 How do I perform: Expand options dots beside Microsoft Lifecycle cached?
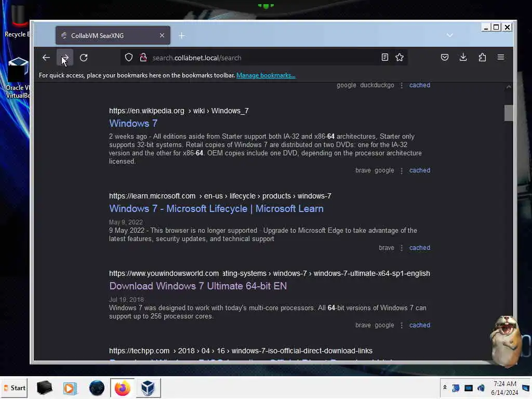402,248
